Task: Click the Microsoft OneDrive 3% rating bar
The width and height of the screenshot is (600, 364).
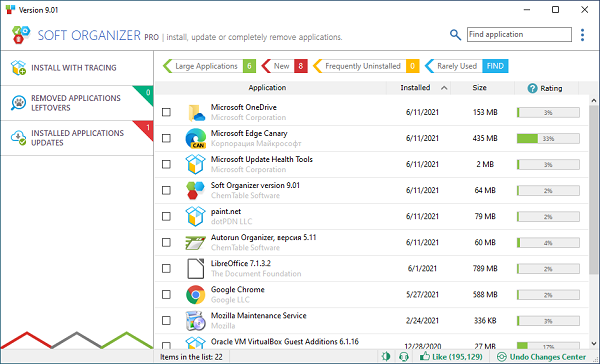Action: pos(548,113)
